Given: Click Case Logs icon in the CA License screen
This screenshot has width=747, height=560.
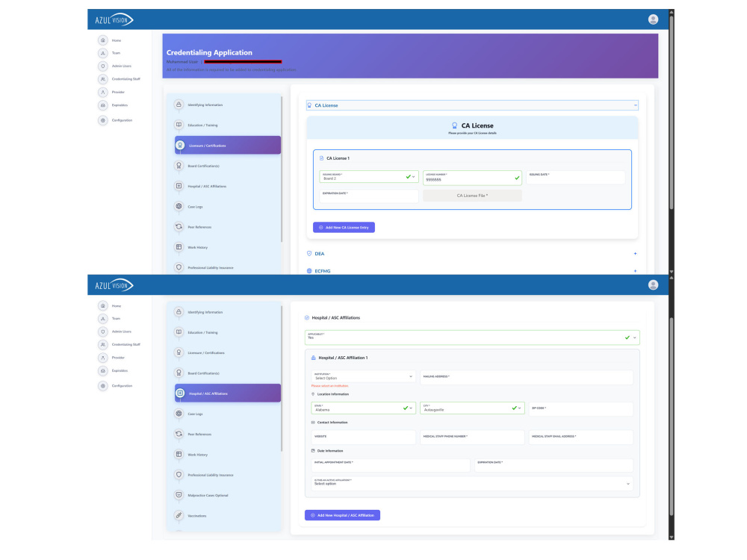Looking at the screenshot, I should tap(179, 206).
